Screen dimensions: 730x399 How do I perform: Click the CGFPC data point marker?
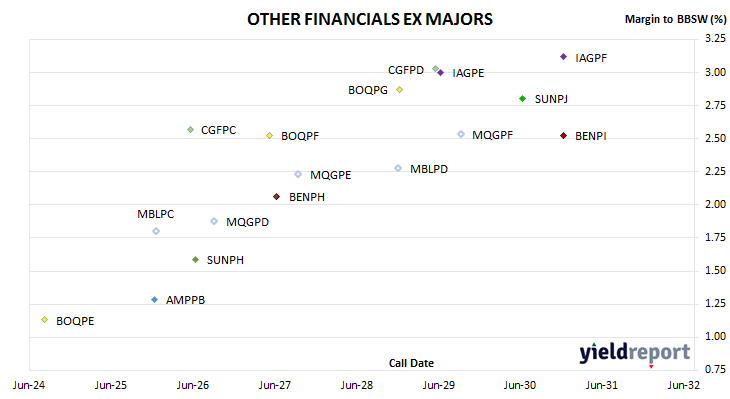tap(190, 129)
